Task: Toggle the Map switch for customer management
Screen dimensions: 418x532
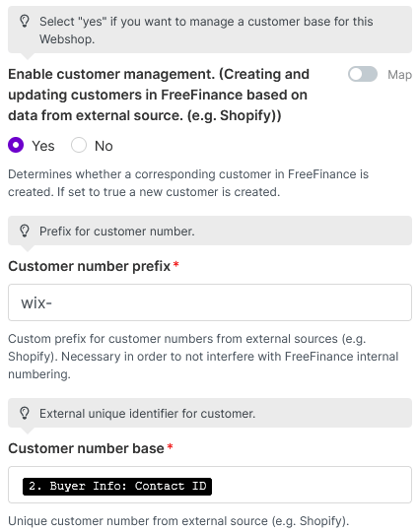Action: [363, 74]
